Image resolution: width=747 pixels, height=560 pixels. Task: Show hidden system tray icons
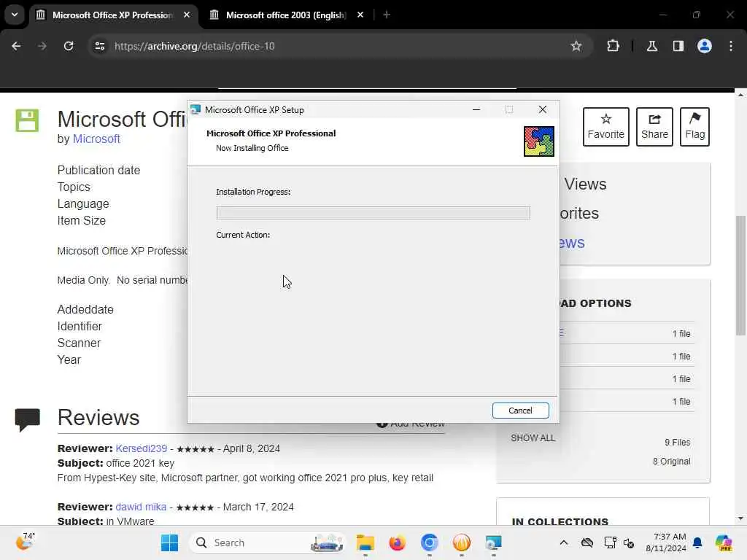pyautogui.click(x=564, y=542)
